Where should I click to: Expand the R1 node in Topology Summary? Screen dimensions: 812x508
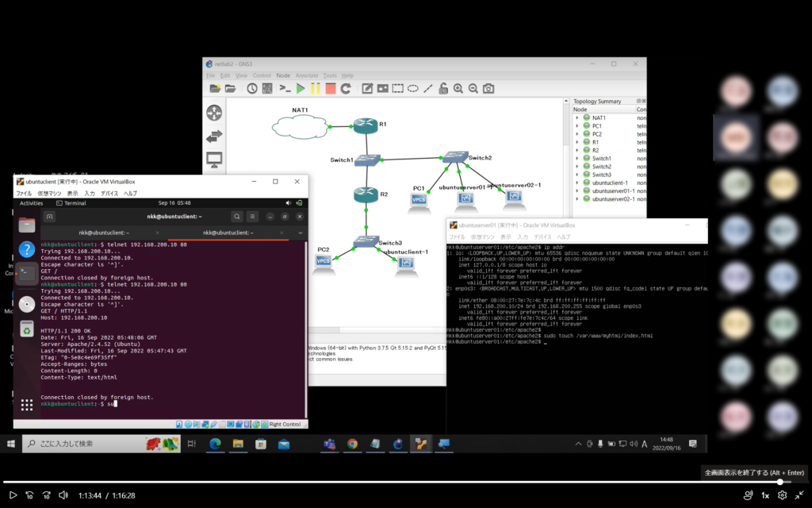pyautogui.click(x=577, y=142)
